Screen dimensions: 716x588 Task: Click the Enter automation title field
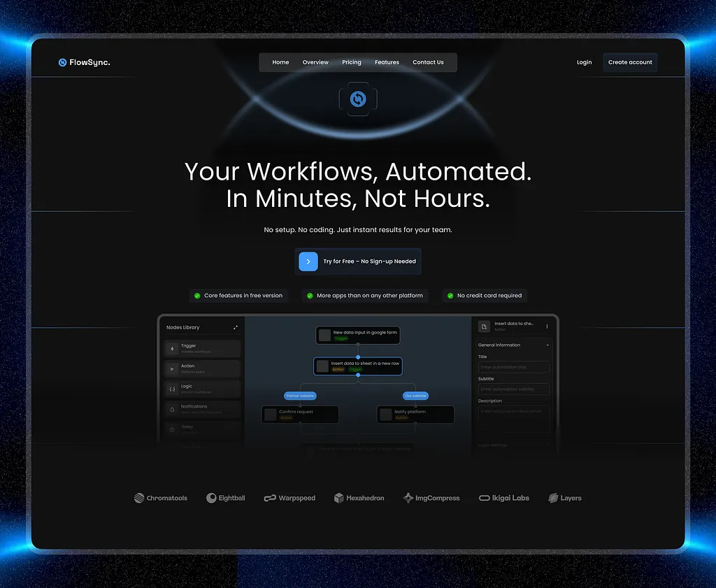[x=514, y=367]
